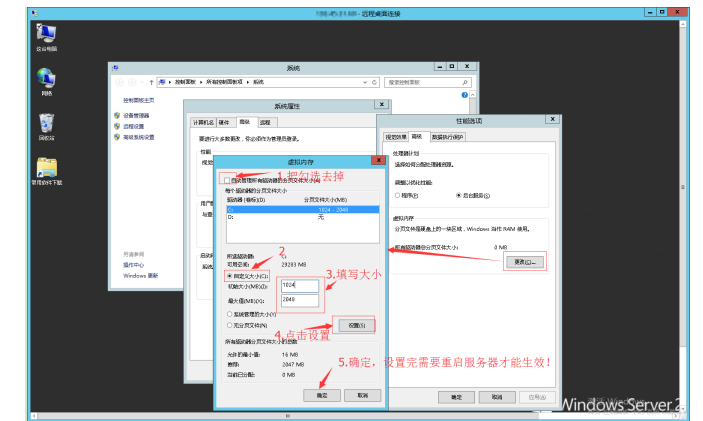The width and height of the screenshot is (703, 421).
Task: Uncheck 自动管理所有驱动器的分页文件大小 checkbox
Action: pos(225,180)
